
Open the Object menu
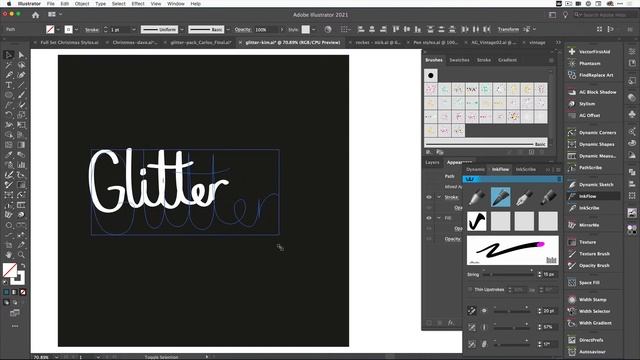(82, 4)
